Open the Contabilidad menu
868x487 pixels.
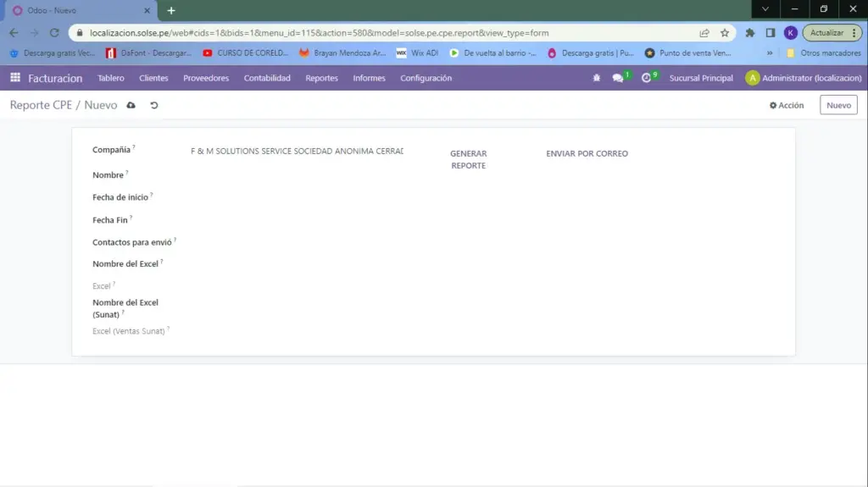[x=267, y=78]
